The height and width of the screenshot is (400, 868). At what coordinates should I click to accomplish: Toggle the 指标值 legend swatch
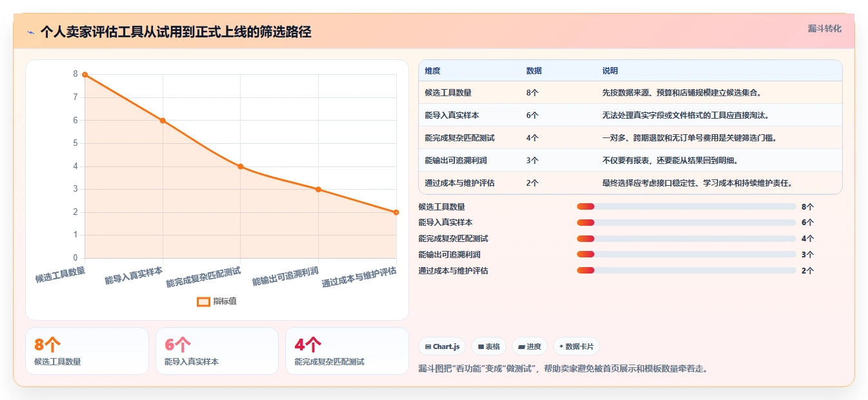(203, 301)
